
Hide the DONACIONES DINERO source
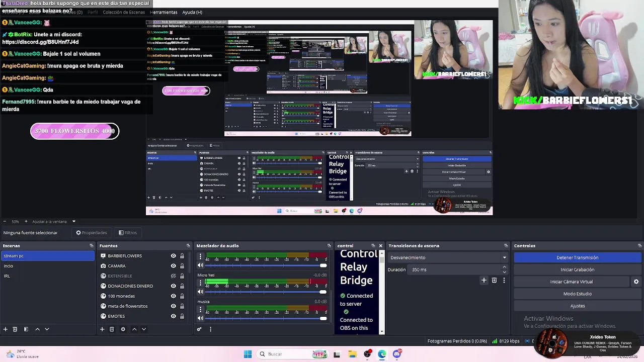pyautogui.click(x=174, y=286)
